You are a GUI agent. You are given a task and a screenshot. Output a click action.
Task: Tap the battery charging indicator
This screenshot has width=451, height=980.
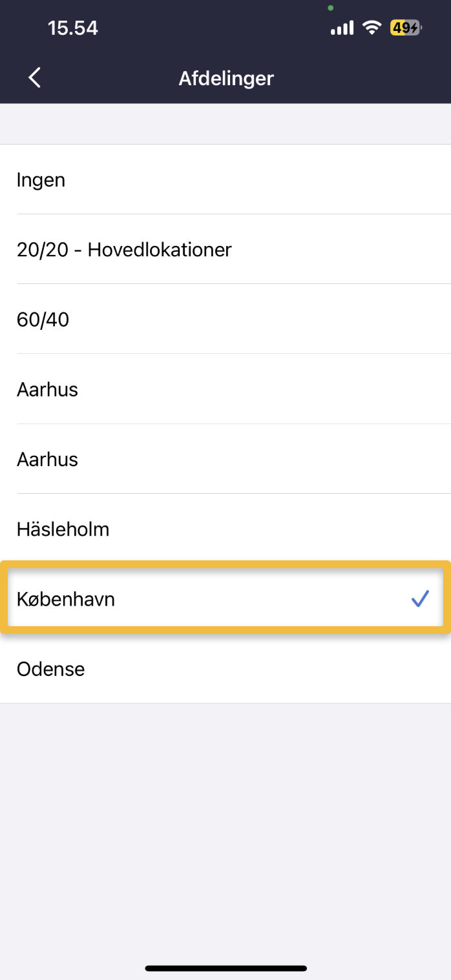[405, 28]
